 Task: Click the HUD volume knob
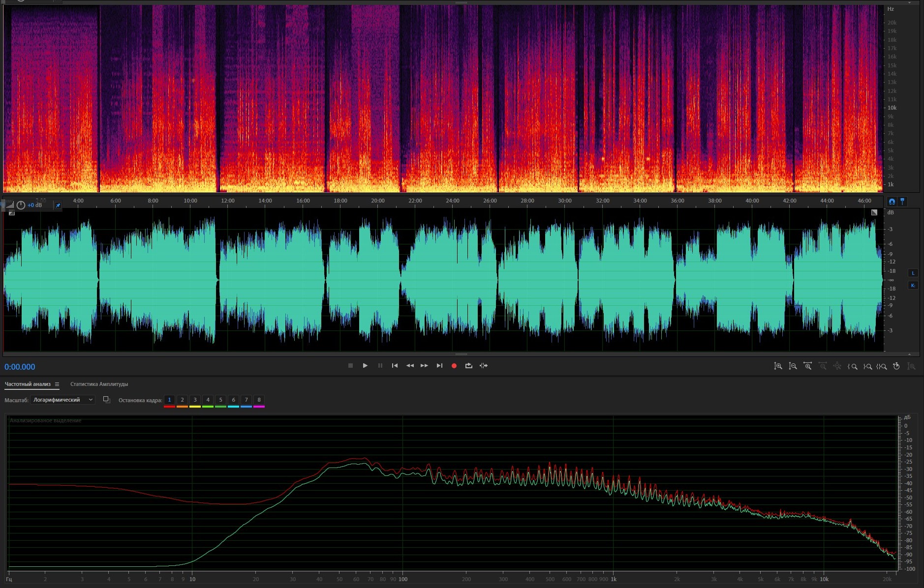pos(21,206)
